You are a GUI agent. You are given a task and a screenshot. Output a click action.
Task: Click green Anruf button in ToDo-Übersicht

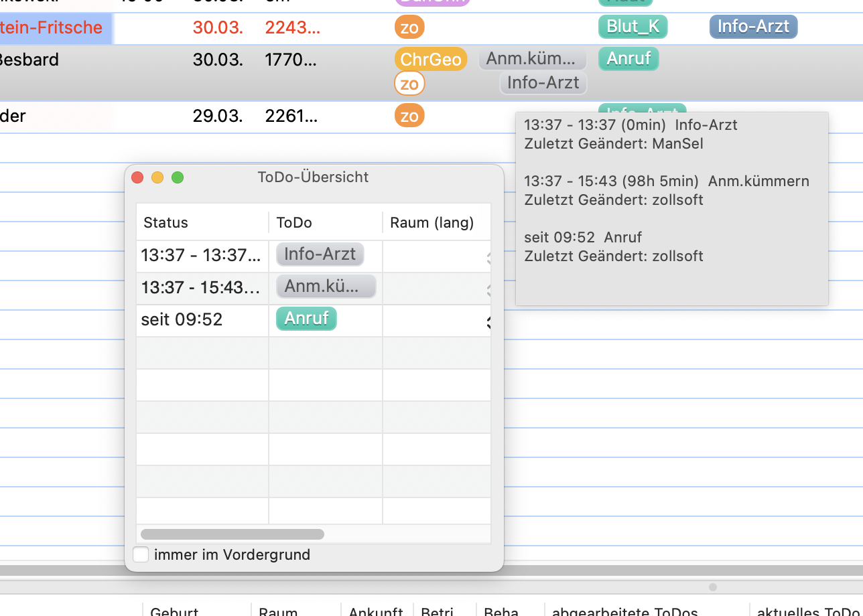[x=306, y=319]
